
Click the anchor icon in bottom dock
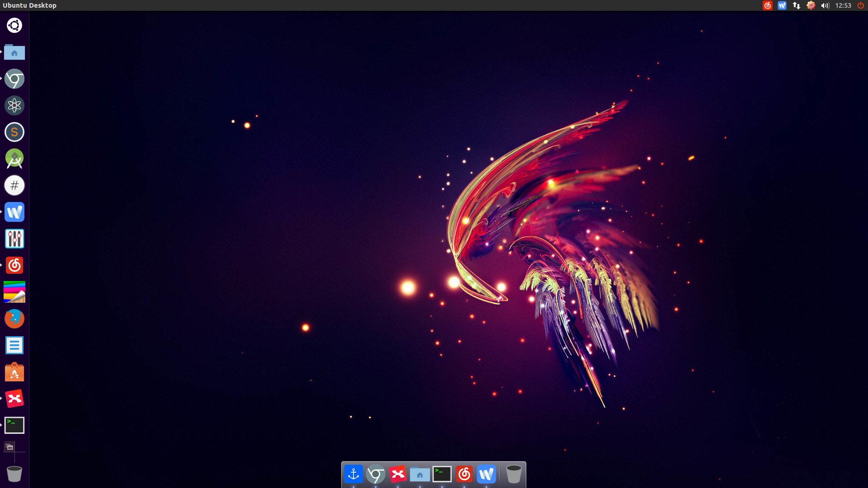click(x=354, y=474)
